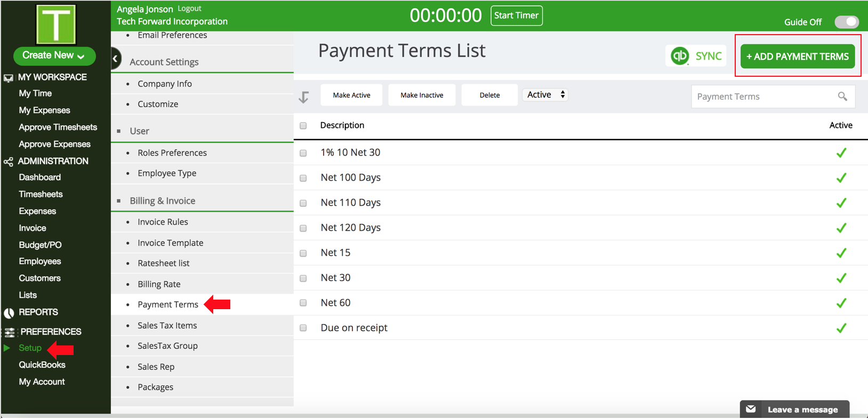Click the Reports pie chart icon
This screenshot has height=419, width=868.
tap(9, 313)
